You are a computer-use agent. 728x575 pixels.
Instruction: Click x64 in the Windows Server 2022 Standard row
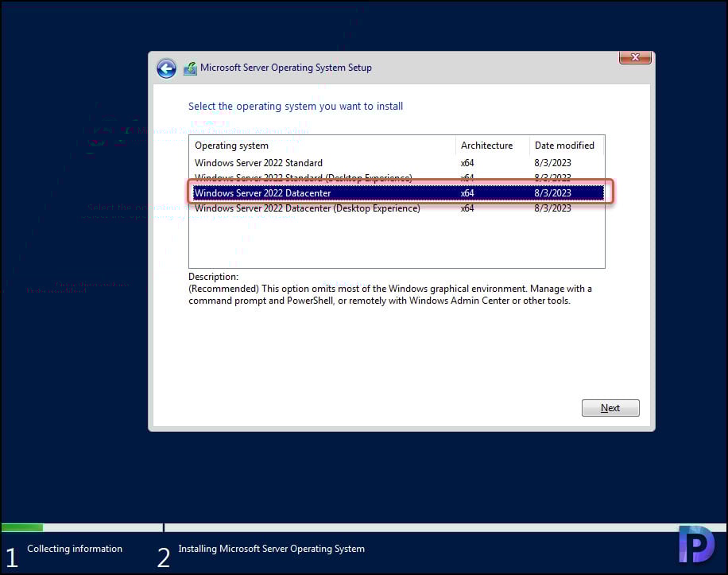point(467,163)
